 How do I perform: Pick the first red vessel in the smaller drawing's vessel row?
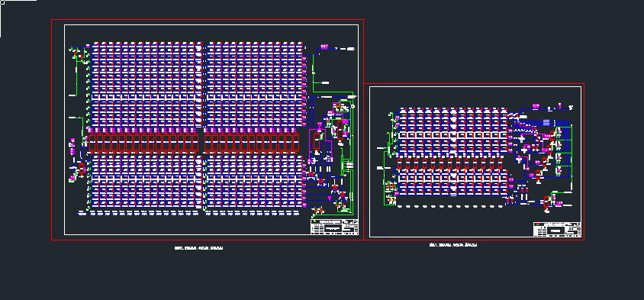coord(399,163)
